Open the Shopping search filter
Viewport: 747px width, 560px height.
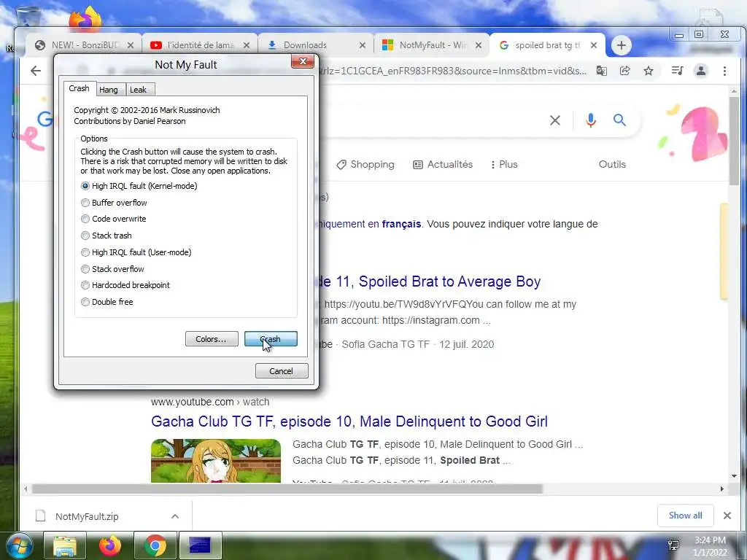pyautogui.click(x=365, y=164)
